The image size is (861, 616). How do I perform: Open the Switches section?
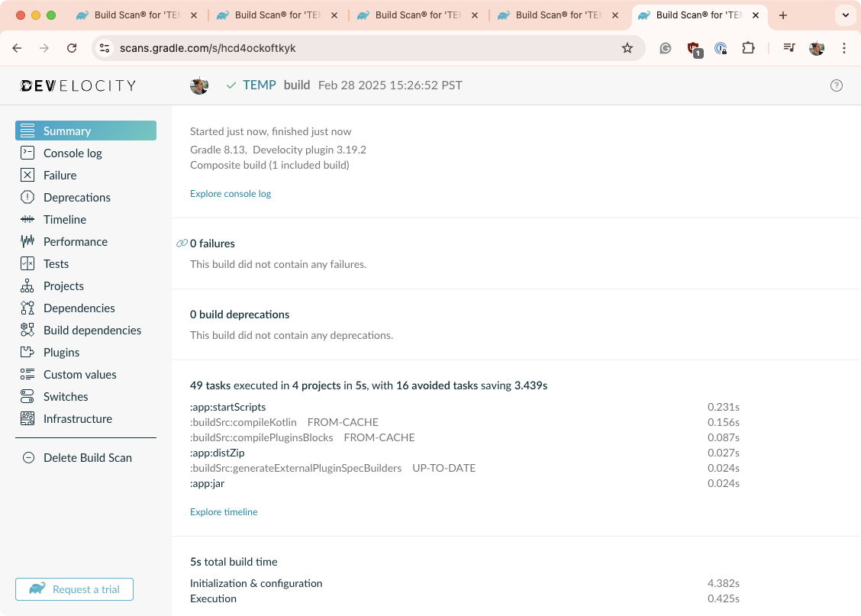tap(66, 397)
